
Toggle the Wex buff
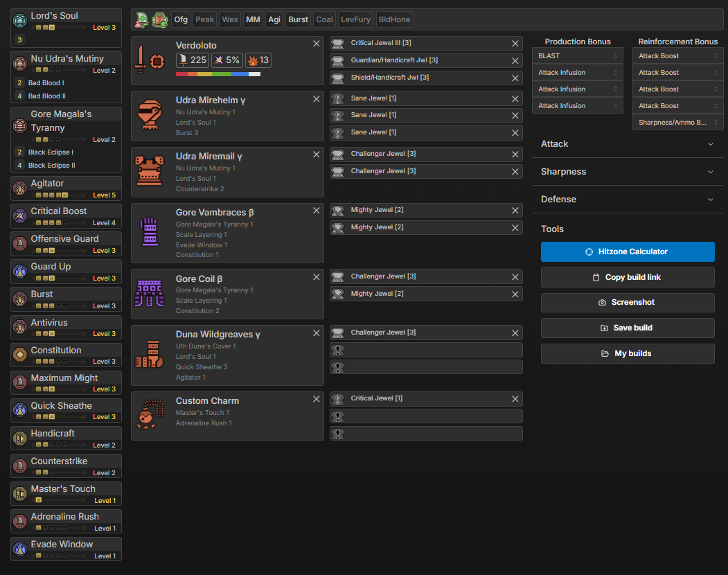[x=230, y=19]
